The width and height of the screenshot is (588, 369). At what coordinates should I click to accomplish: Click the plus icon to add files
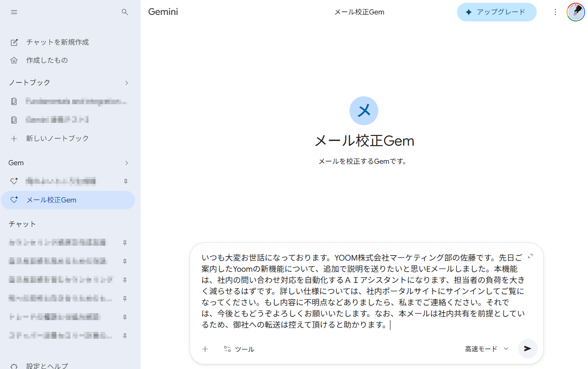click(205, 349)
